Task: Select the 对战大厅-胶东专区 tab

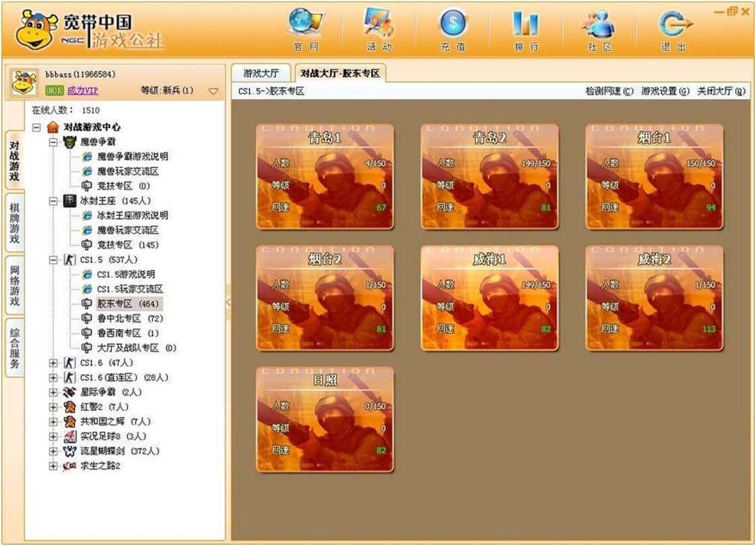Action: point(340,74)
